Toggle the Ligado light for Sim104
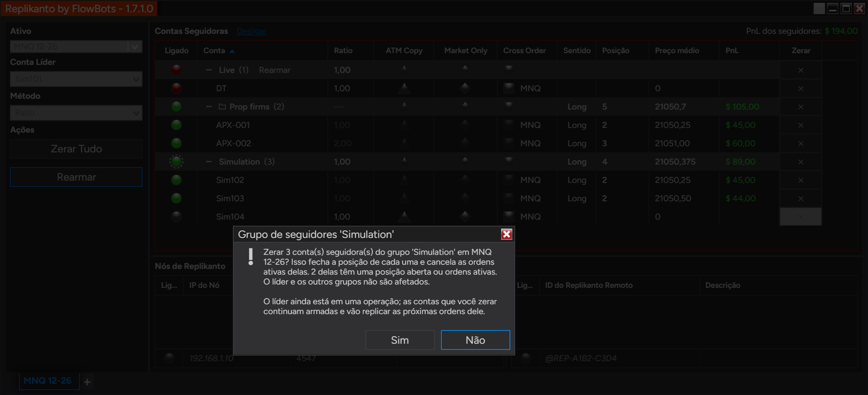 coord(176,217)
